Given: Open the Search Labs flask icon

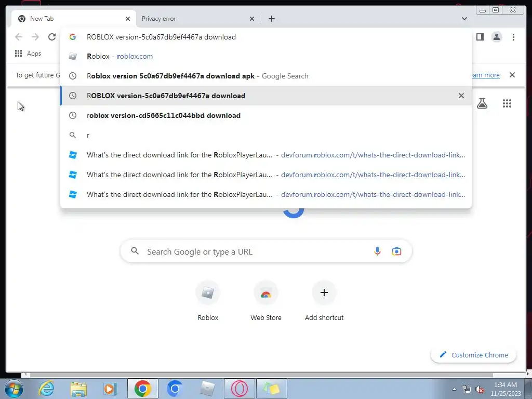Looking at the screenshot, I should click(482, 103).
